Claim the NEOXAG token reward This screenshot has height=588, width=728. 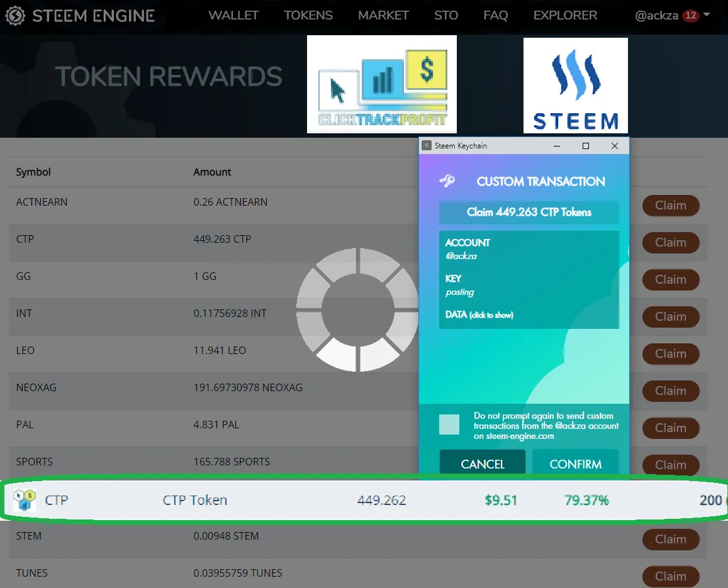(671, 391)
